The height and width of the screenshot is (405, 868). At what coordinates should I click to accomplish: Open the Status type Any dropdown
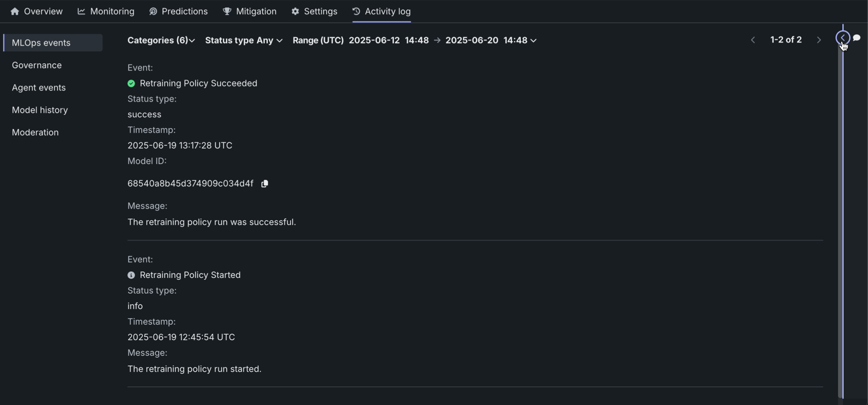244,40
